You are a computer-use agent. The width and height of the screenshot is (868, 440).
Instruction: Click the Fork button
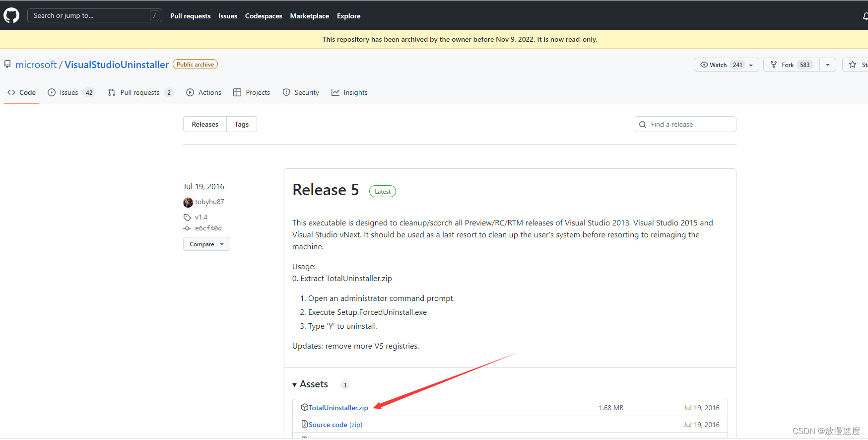coord(792,65)
